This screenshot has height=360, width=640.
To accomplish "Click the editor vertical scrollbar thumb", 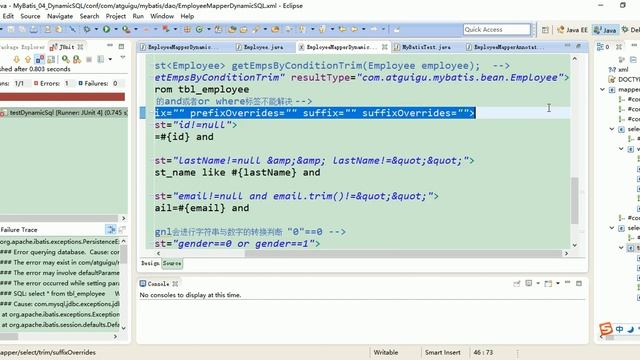I will coord(575,201).
